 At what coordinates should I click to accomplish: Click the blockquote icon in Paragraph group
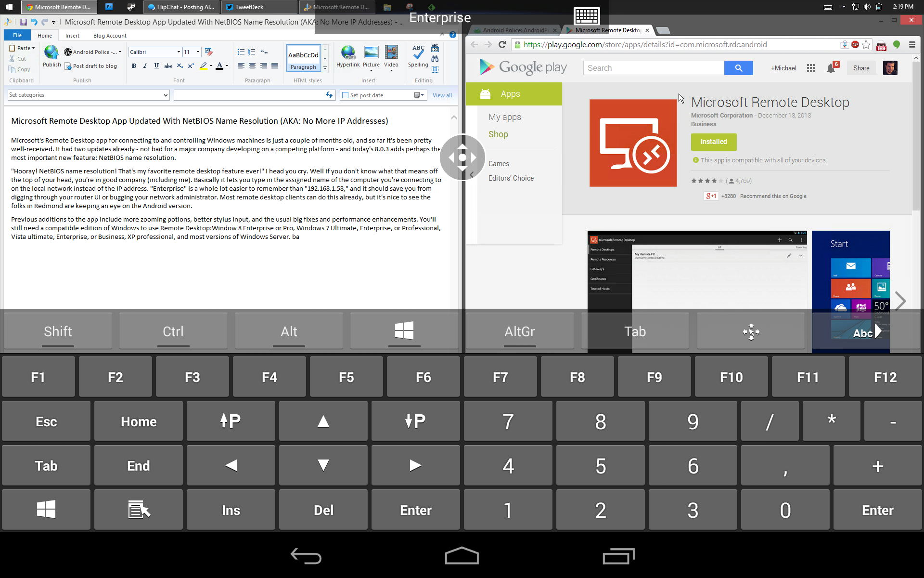click(264, 52)
